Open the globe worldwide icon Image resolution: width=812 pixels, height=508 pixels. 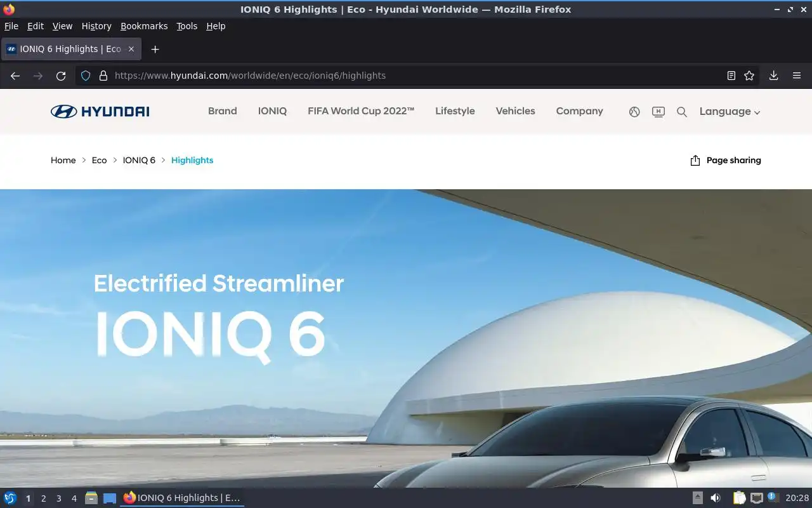click(634, 112)
